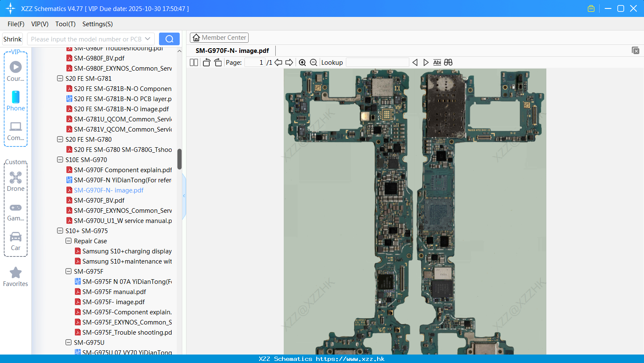
Task: Collapse the SM-G975U folder
Action: tap(69, 342)
